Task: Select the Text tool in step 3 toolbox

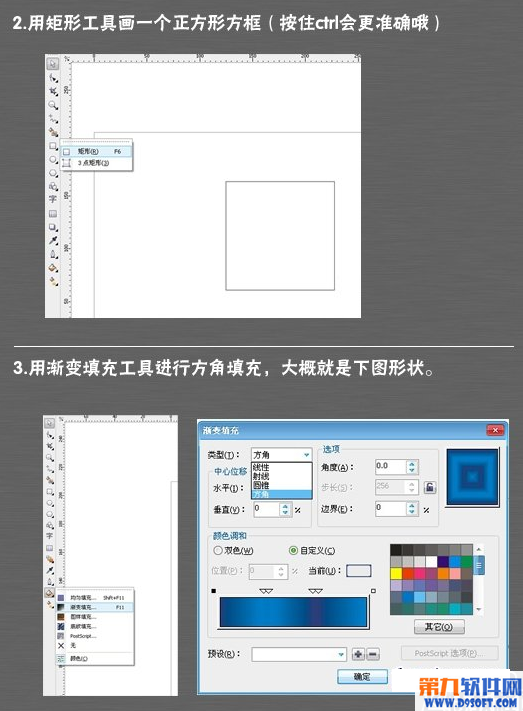Action: pyautogui.click(x=49, y=536)
